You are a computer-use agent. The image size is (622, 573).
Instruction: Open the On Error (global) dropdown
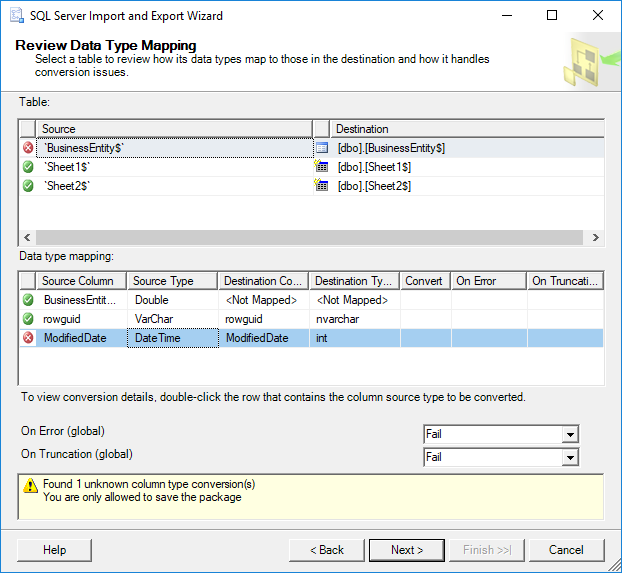[x=569, y=435]
